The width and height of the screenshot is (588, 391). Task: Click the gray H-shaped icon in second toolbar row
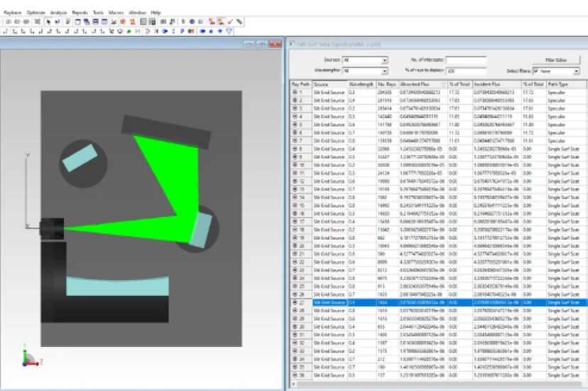138,31
